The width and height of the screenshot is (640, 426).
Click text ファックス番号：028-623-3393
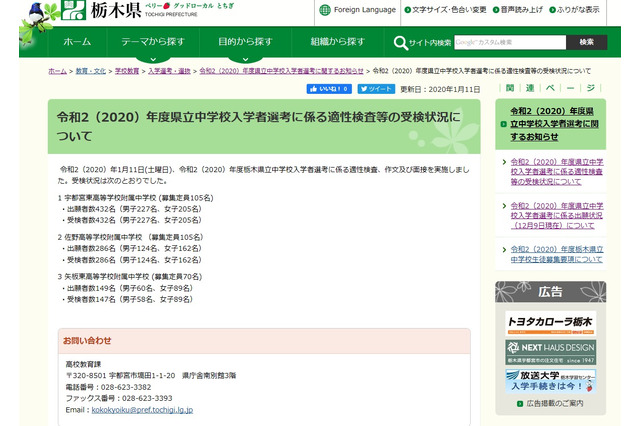[x=119, y=398]
